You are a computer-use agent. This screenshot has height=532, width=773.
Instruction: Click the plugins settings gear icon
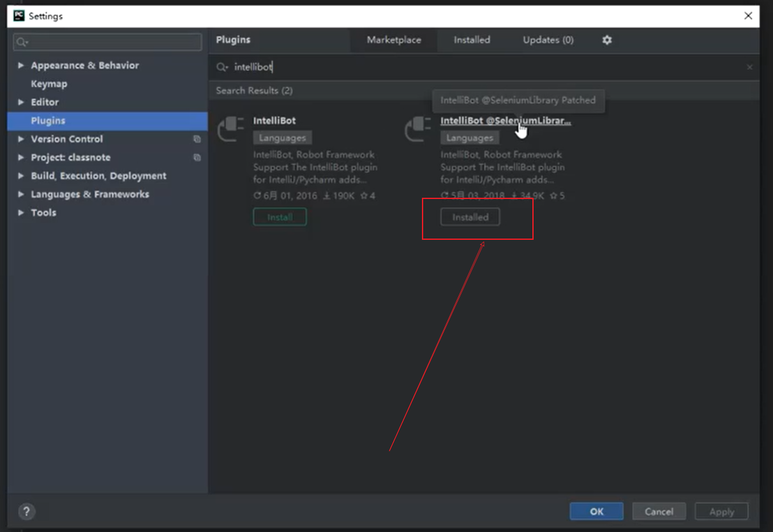(607, 40)
